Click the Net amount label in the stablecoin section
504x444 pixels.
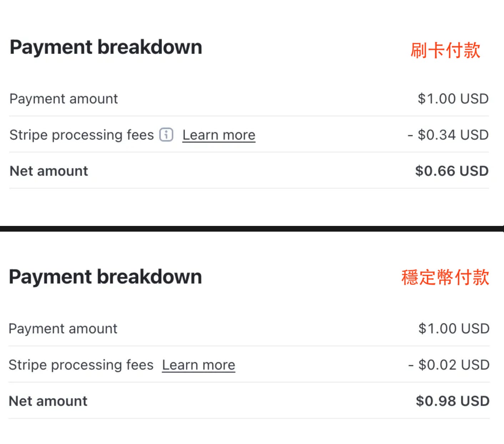coord(48,401)
